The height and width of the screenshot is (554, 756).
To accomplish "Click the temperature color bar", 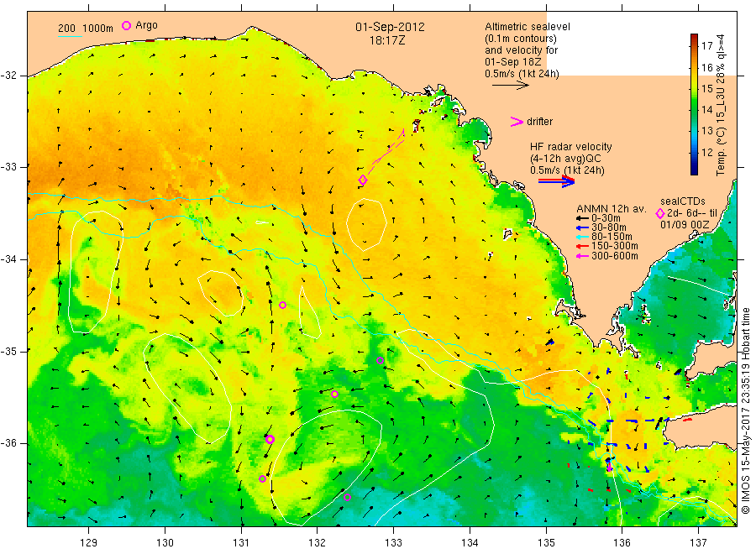I will pos(695,104).
